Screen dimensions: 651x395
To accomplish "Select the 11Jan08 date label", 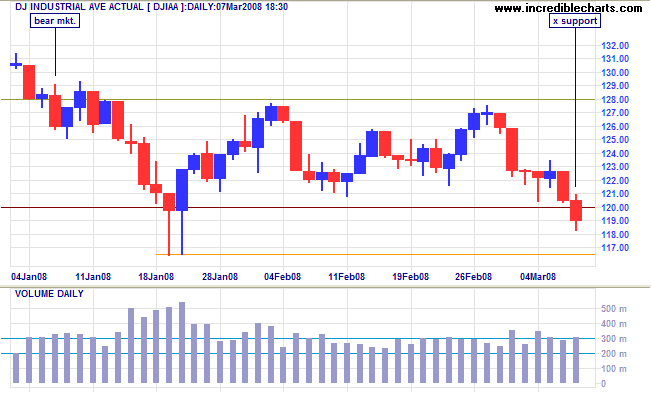I will pos(93,277).
